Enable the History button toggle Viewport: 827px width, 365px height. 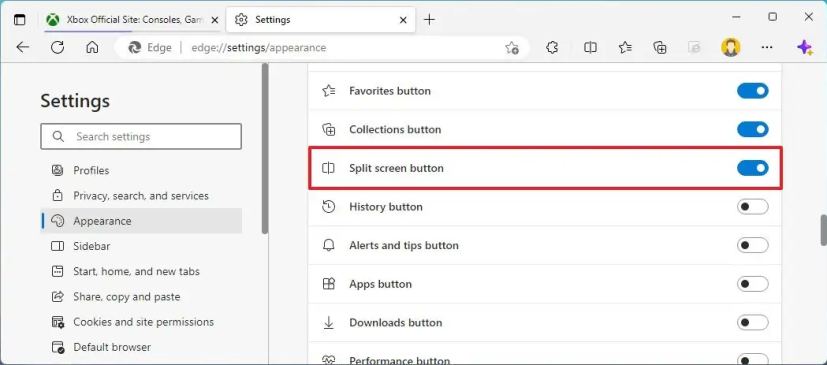pos(753,207)
